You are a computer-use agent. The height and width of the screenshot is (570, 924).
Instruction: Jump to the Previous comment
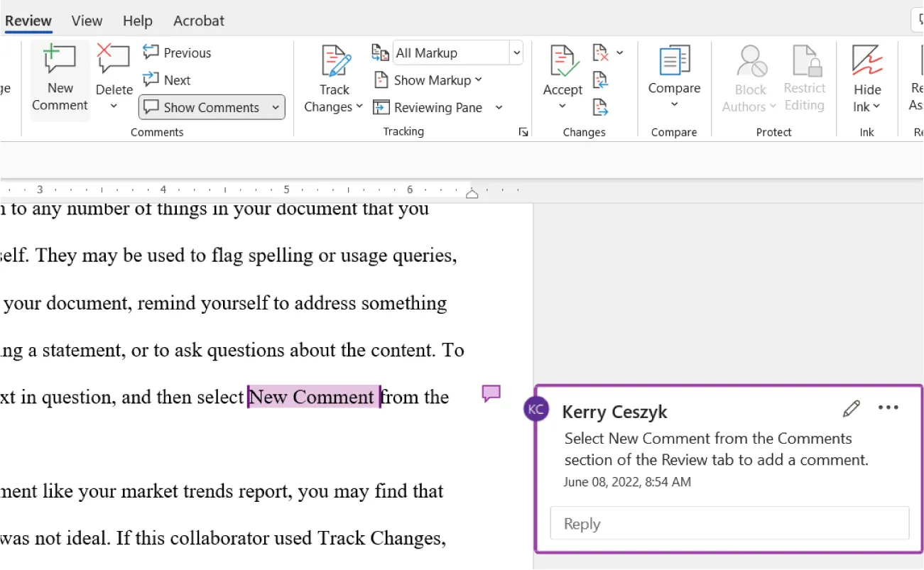[x=177, y=52]
